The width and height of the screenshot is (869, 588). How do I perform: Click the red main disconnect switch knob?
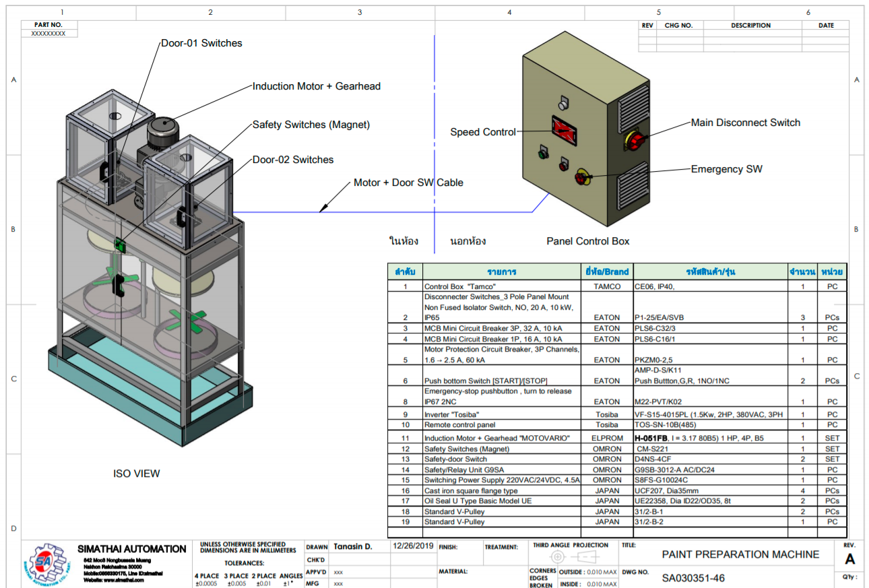(636, 139)
